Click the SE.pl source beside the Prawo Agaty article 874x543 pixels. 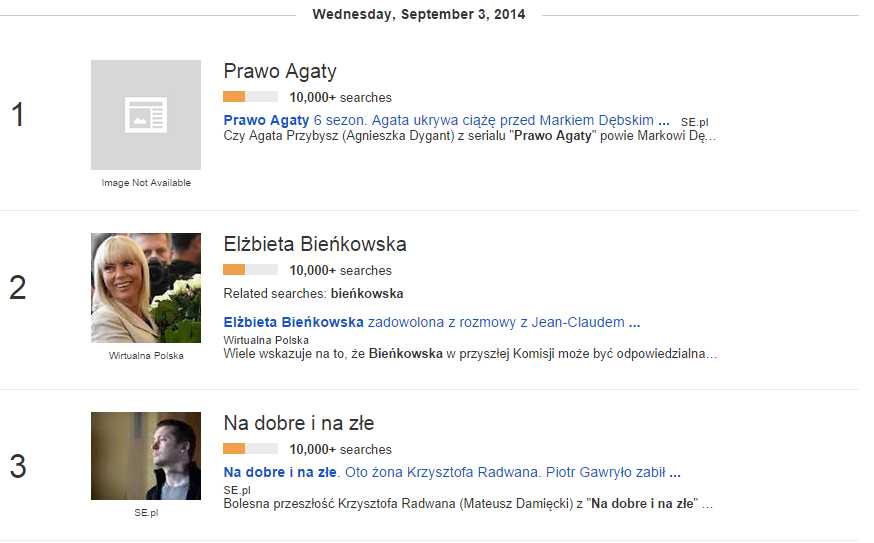pos(694,121)
